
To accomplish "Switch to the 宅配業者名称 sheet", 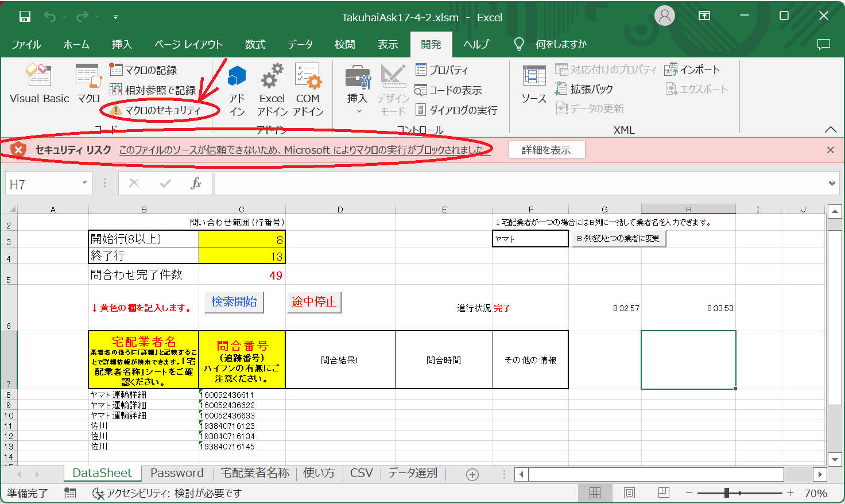I will coord(255,473).
